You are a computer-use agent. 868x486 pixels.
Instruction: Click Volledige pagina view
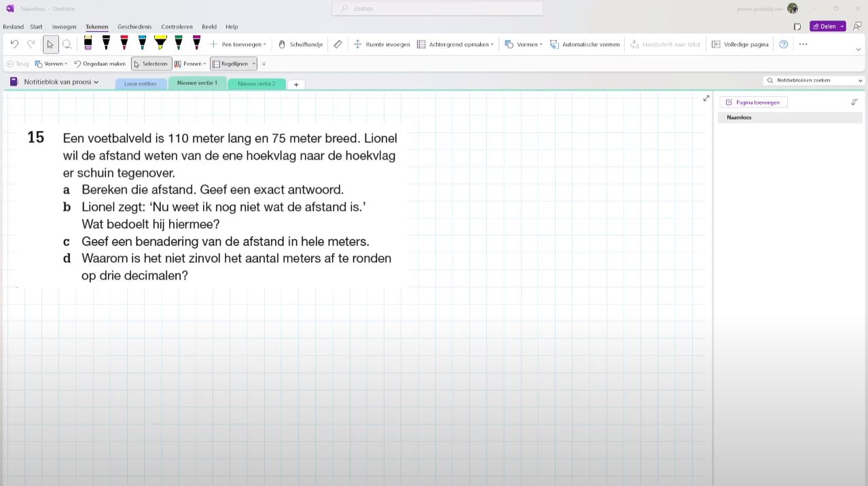(740, 45)
